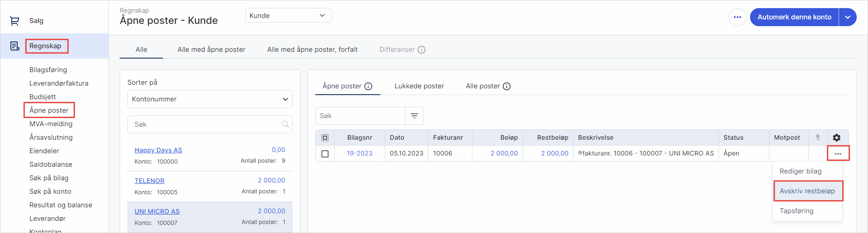Click the Salg shopping cart icon
The image size is (868, 233).
14,21
